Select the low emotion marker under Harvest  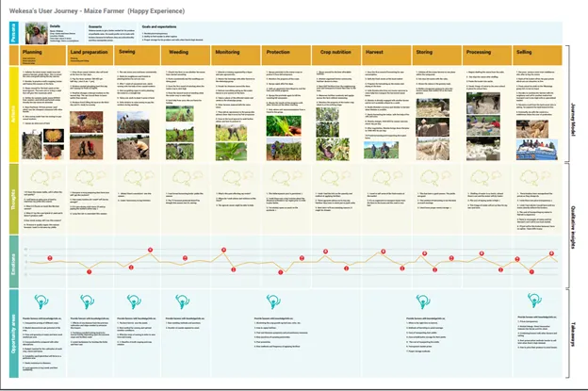click(402, 268)
